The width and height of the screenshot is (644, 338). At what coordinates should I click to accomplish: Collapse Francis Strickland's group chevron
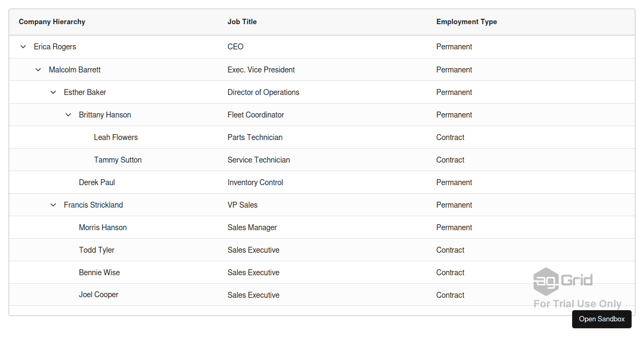pyautogui.click(x=53, y=205)
